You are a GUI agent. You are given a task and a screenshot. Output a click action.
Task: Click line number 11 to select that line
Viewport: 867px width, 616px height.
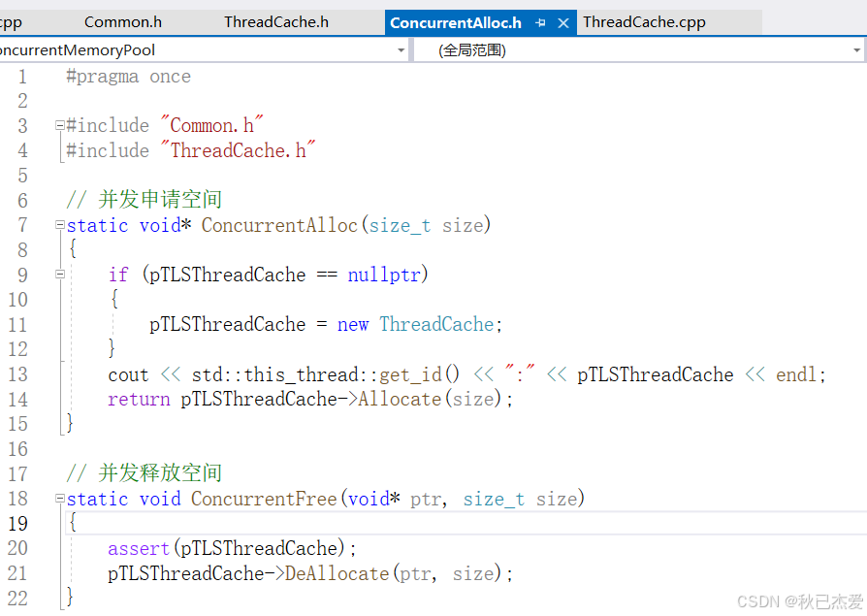click(17, 324)
